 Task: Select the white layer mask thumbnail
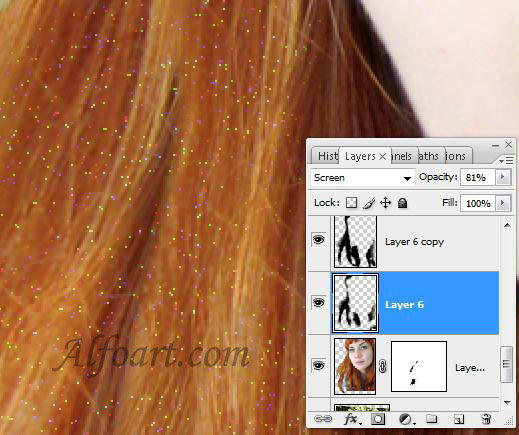(x=419, y=366)
